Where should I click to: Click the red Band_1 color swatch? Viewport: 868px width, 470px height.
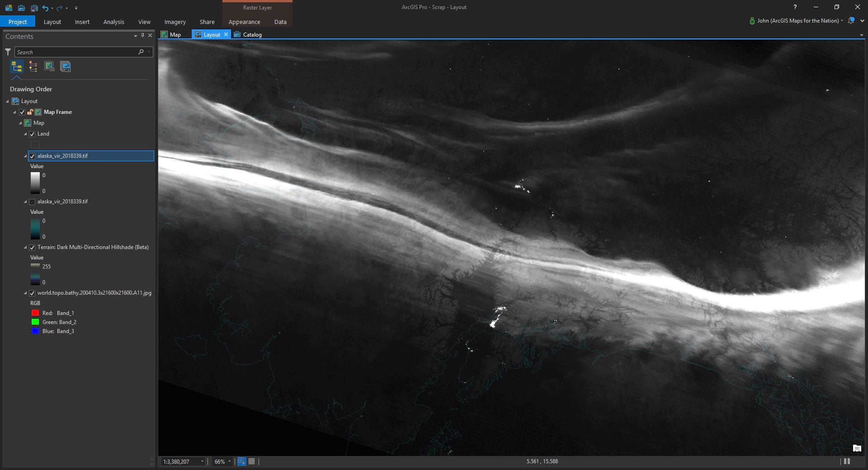click(x=35, y=313)
